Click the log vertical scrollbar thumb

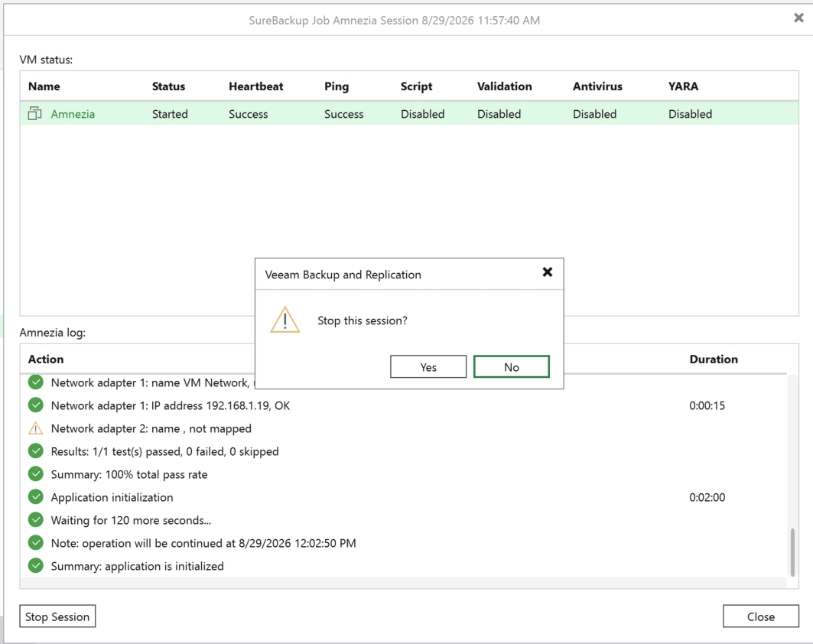tap(792, 552)
